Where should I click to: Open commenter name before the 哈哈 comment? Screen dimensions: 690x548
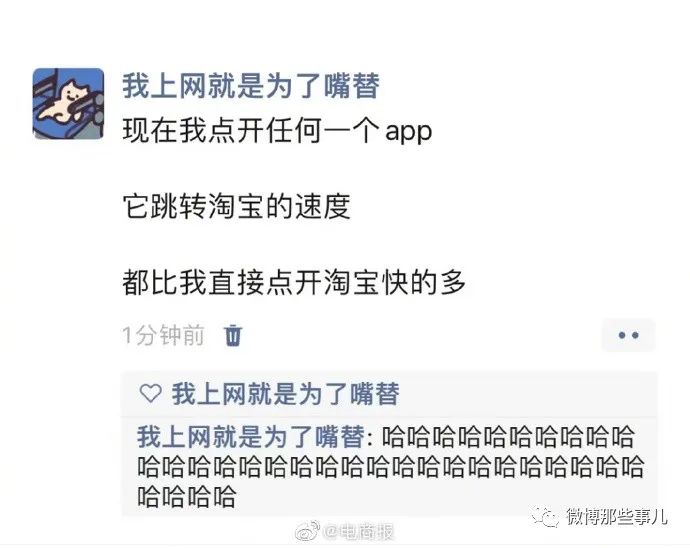(251, 437)
